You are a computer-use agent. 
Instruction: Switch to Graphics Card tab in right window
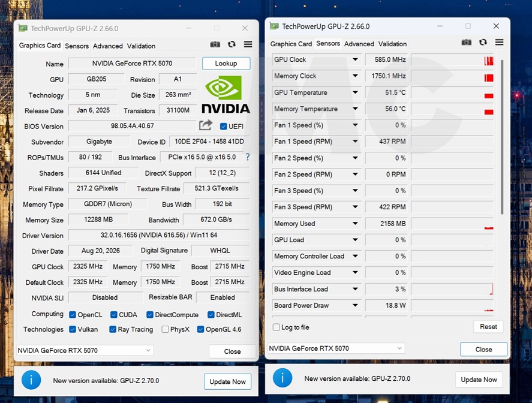pos(291,44)
